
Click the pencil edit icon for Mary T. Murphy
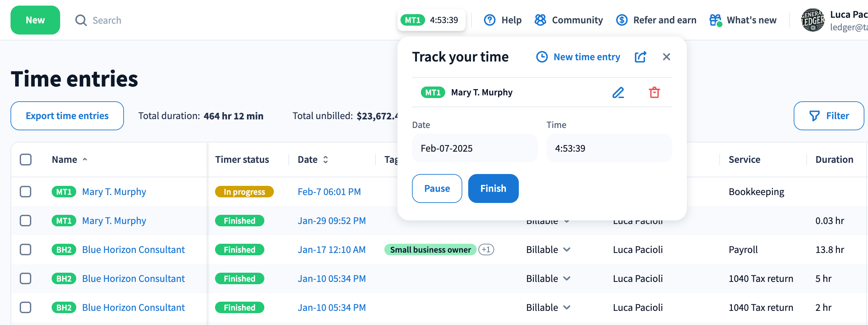[618, 92]
